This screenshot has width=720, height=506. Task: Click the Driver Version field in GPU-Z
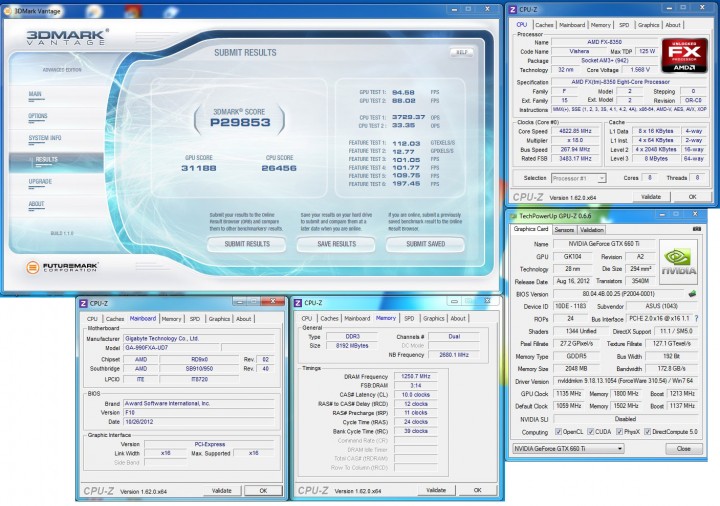click(x=625, y=381)
